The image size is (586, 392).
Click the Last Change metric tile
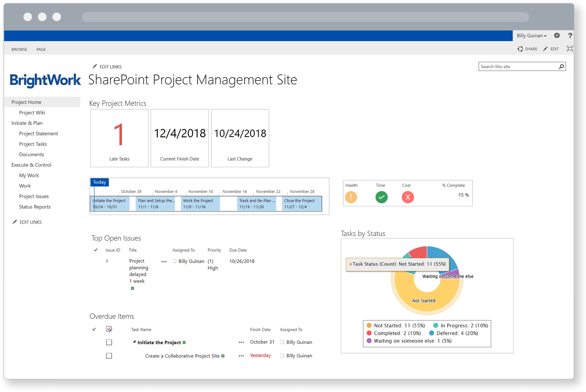click(240, 138)
